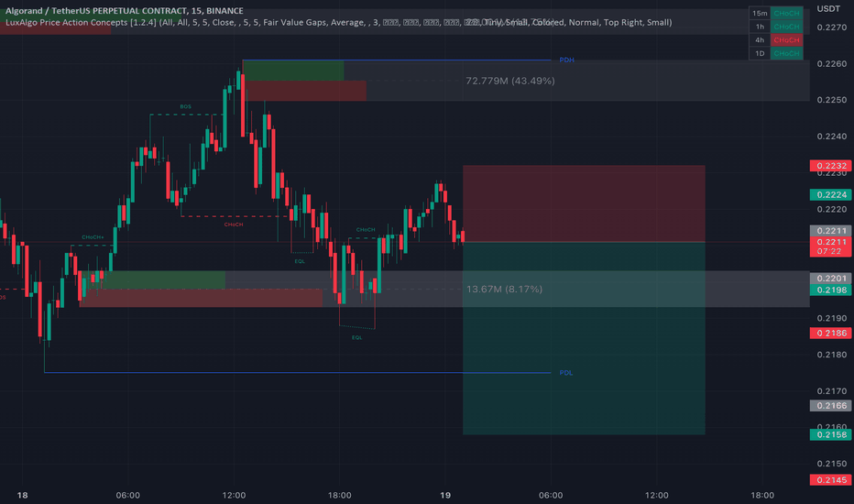Image resolution: width=854 pixels, height=504 pixels.
Task: Select the 1h CHoCH cell in timeframe table
Action: coord(786,27)
